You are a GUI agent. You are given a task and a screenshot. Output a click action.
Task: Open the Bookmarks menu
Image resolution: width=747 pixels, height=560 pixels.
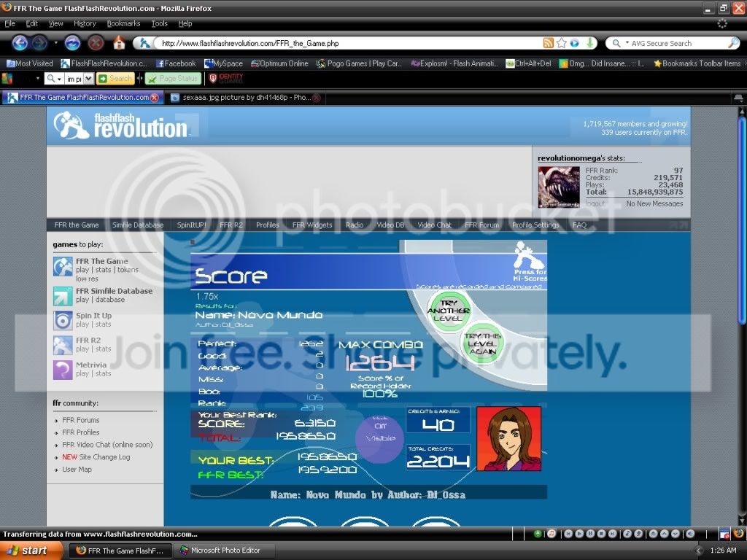click(123, 23)
